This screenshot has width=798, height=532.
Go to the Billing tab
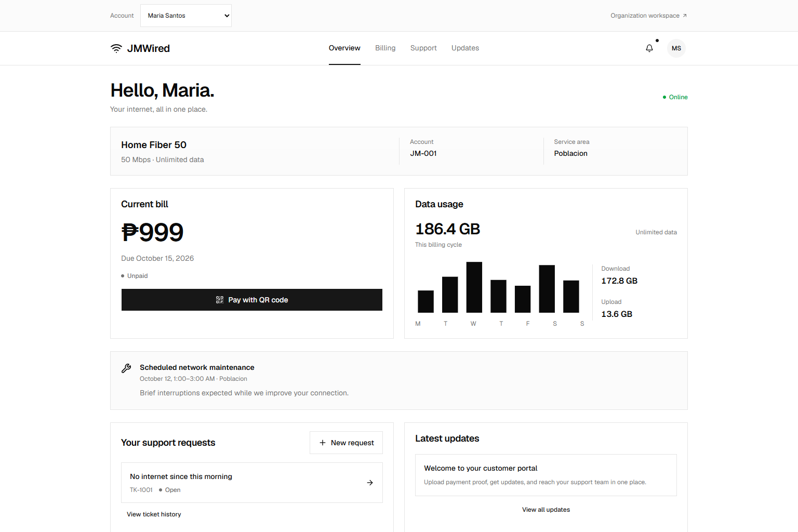click(385, 48)
